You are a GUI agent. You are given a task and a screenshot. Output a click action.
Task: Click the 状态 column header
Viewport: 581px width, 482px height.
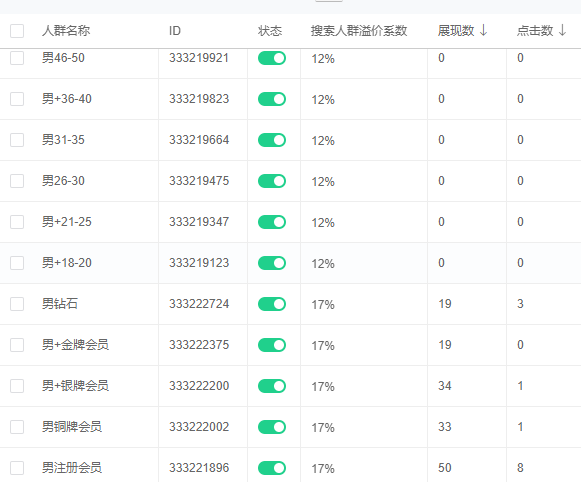[270, 30]
